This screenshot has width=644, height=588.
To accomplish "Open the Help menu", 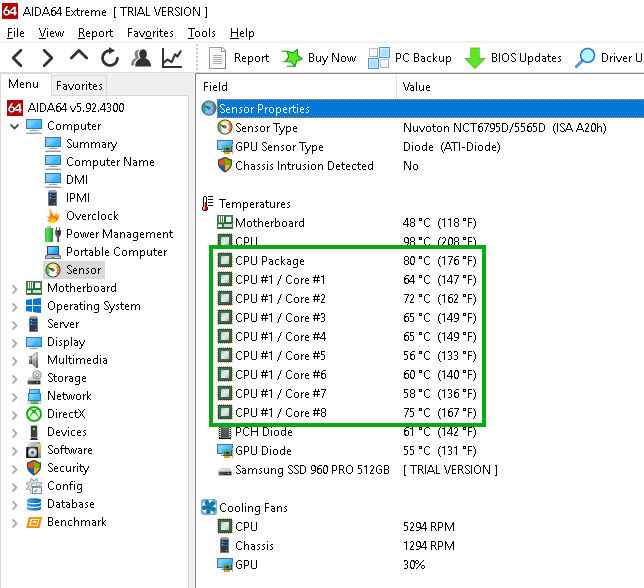I will click(x=242, y=33).
